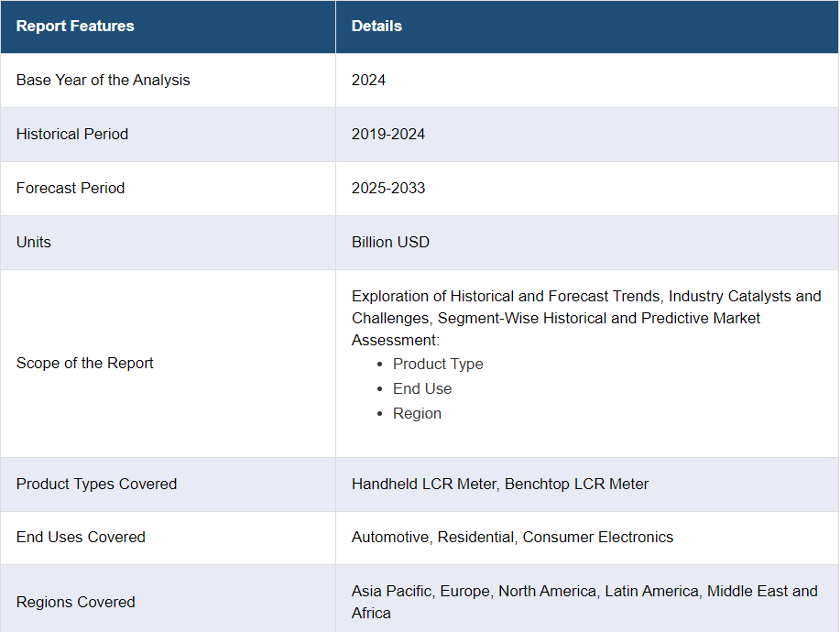Image resolution: width=840 pixels, height=632 pixels.
Task: Click the base year value "2024"
Action: click(368, 80)
